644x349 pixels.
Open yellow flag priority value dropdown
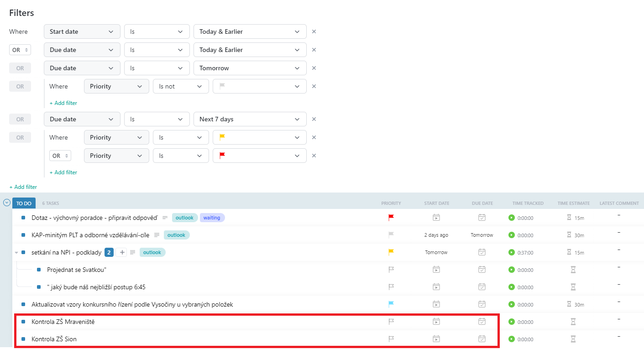259,137
